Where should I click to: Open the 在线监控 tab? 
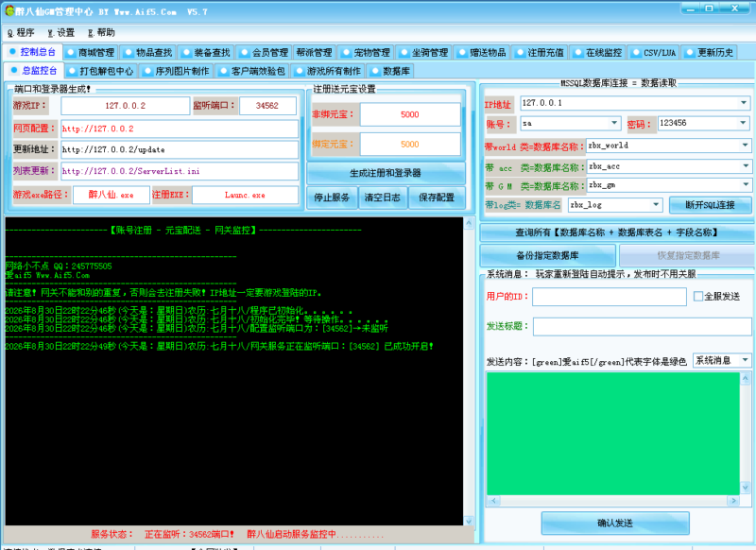coord(598,52)
